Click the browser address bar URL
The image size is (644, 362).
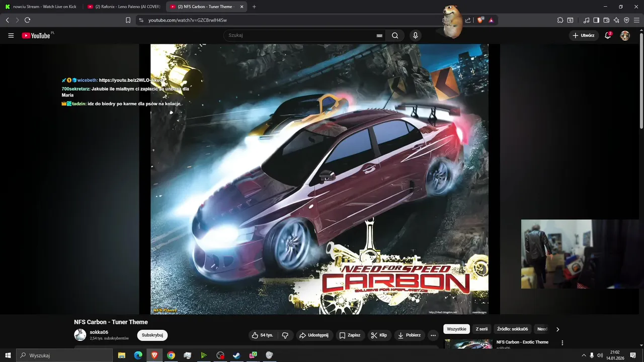[187, 20]
